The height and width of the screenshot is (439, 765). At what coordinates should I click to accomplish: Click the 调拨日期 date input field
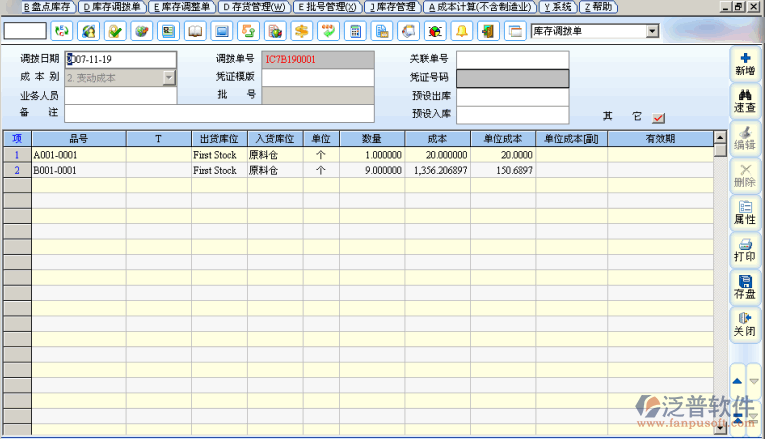tap(120, 59)
